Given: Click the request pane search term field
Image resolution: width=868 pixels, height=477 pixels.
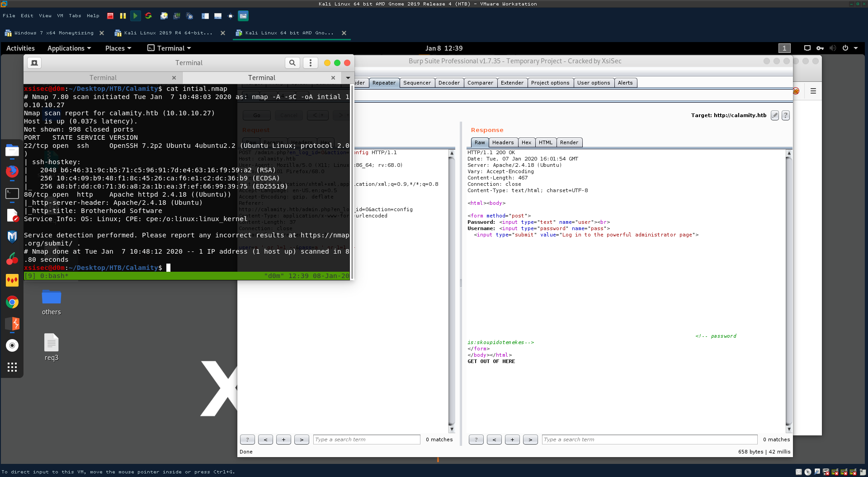Looking at the screenshot, I should [x=367, y=439].
